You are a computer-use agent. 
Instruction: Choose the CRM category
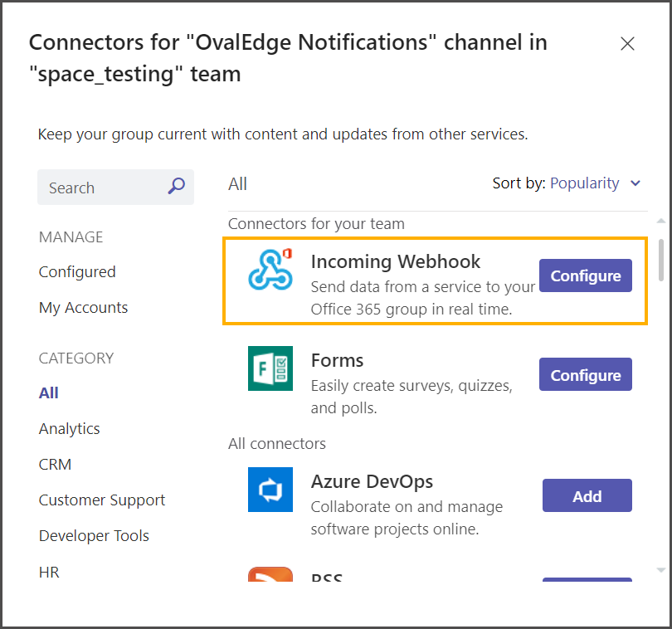[55, 465]
